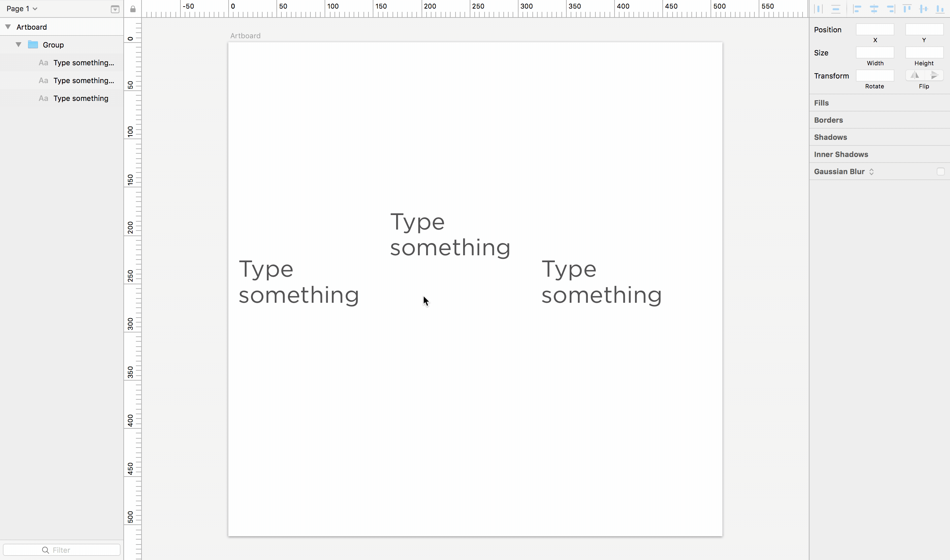The width and height of the screenshot is (950, 560).
Task: Click the Borders section to expand
Action: click(828, 120)
